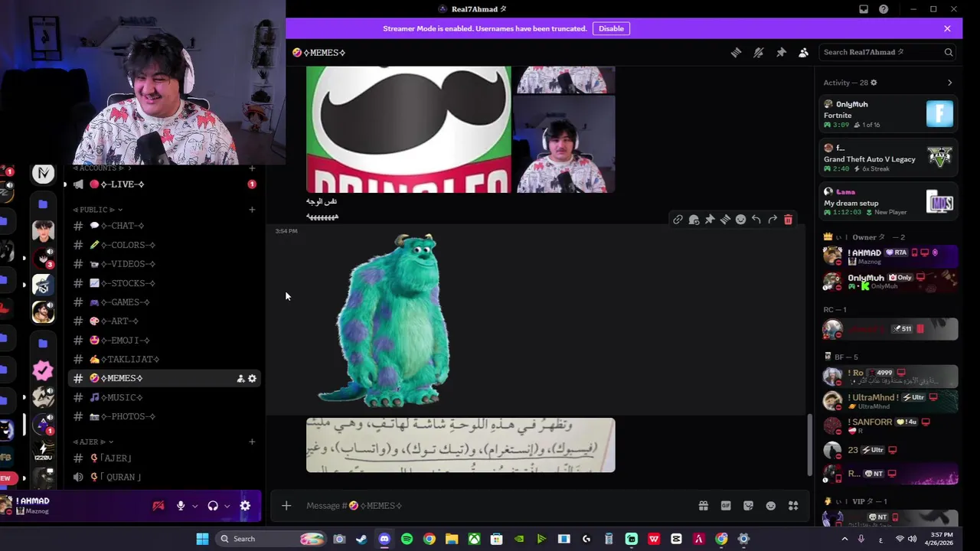Open the sticker picker
Screen dimensions: 980x551
click(748, 506)
